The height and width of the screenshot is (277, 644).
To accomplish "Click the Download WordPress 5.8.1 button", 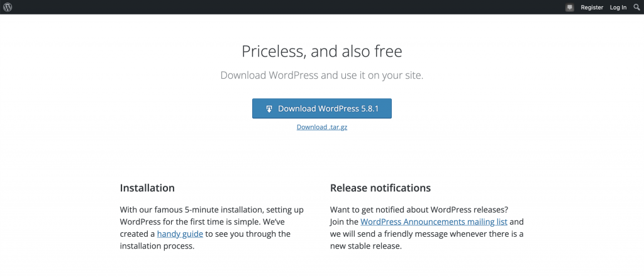I will click(x=321, y=108).
